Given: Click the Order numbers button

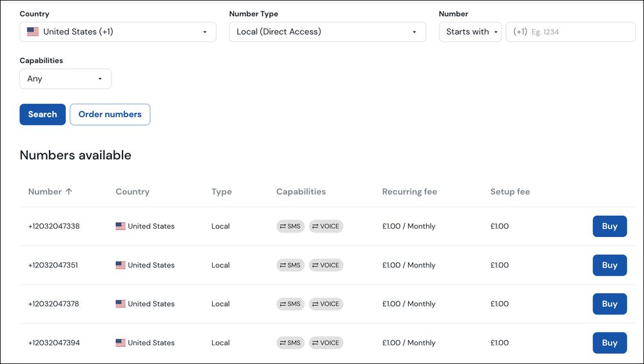Looking at the screenshot, I should coord(110,115).
